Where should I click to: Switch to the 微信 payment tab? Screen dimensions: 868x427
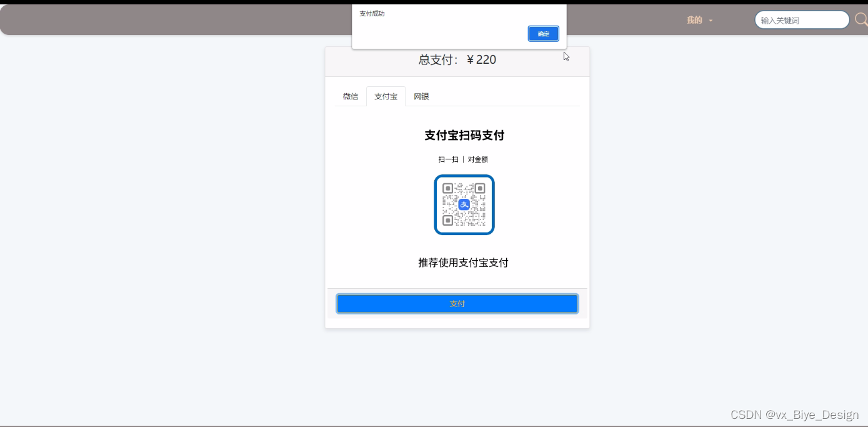click(351, 96)
